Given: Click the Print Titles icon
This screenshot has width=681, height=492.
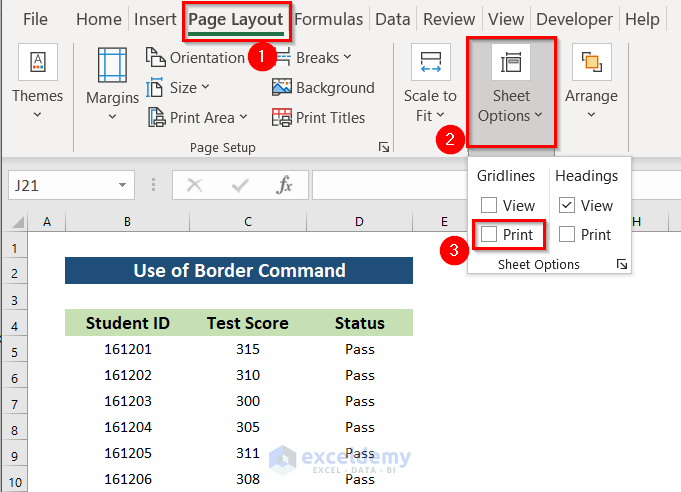Looking at the screenshot, I should [x=282, y=117].
